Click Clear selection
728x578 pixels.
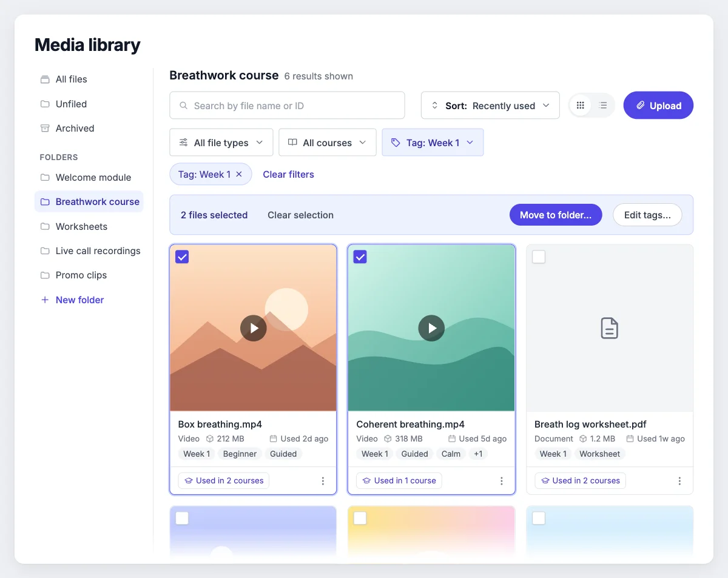coord(300,215)
